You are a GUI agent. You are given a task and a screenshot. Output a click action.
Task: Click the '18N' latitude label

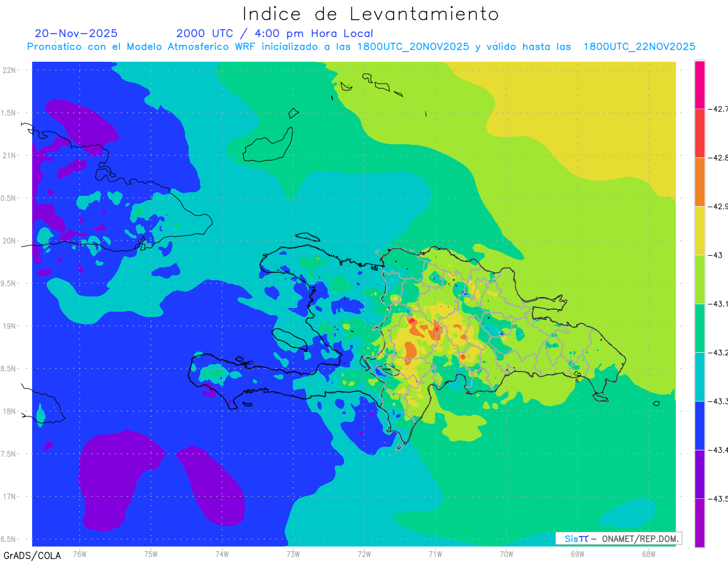pos(10,412)
